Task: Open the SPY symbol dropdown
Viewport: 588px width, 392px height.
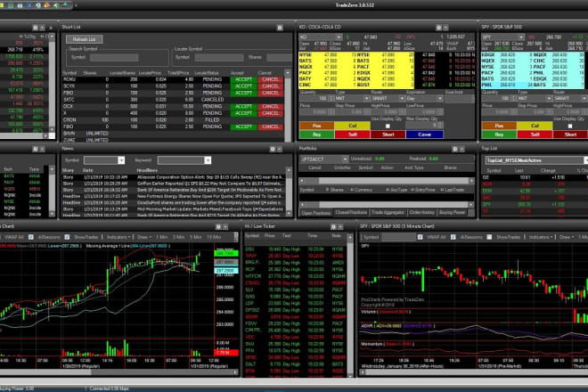Action: 521,37
